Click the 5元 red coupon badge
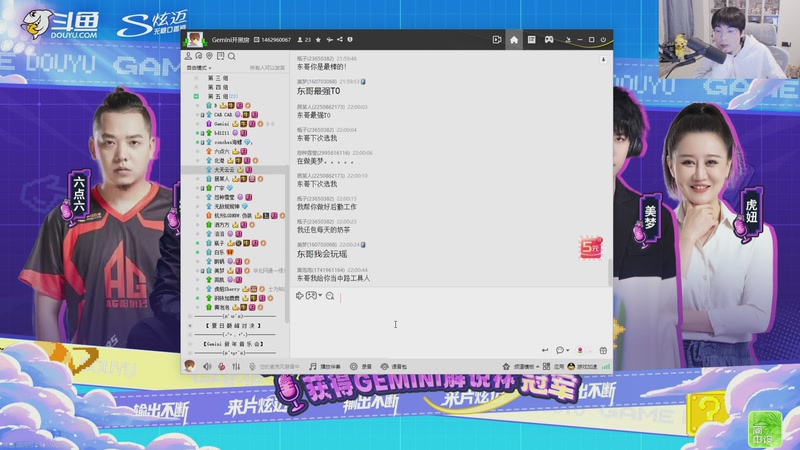 coord(590,248)
